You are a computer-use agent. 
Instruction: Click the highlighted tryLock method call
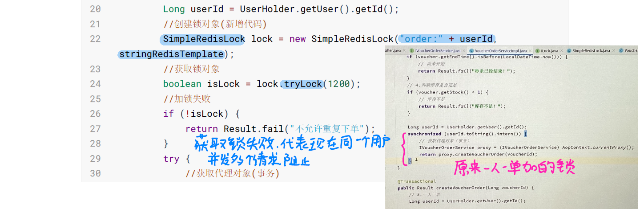point(303,84)
